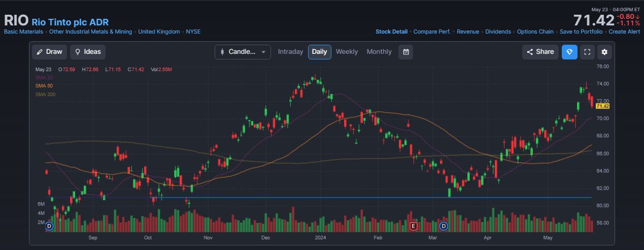Click the dividend D marker at chart start
Image resolution: width=644 pixels, height=250 pixels.
pos(49,226)
